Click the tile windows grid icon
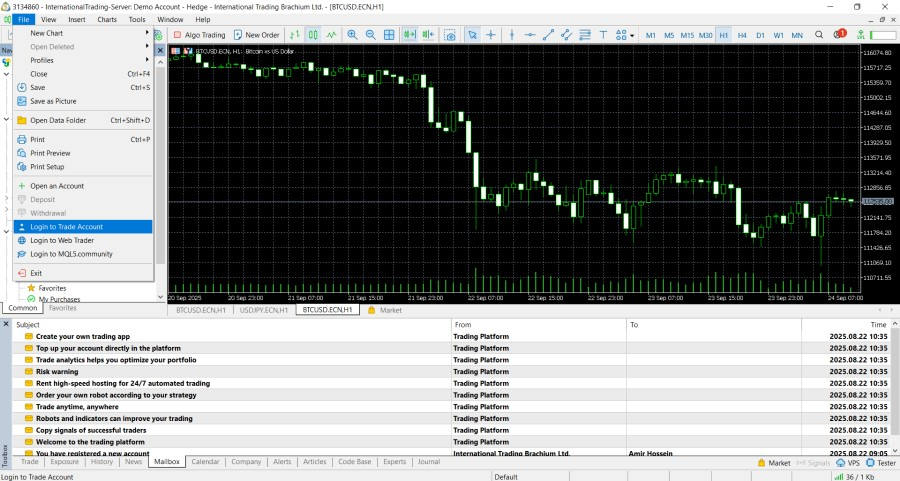 click(390, 35)
